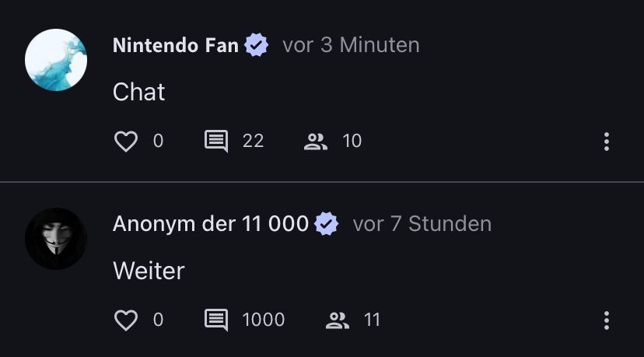Screen dimensions: 644x357
Task: Select the "vor 7 Stunden" timestamp
Action: click(x=422, y=225)
